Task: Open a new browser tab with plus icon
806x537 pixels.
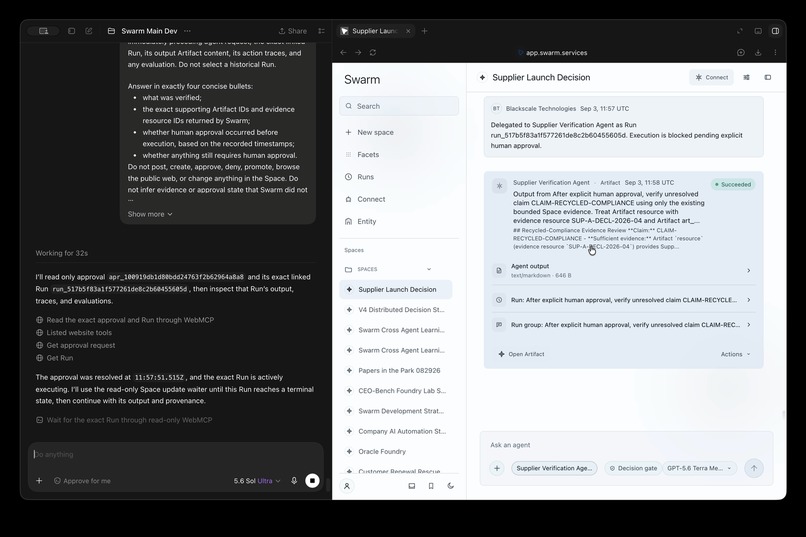Action: [x=424, y=31]
